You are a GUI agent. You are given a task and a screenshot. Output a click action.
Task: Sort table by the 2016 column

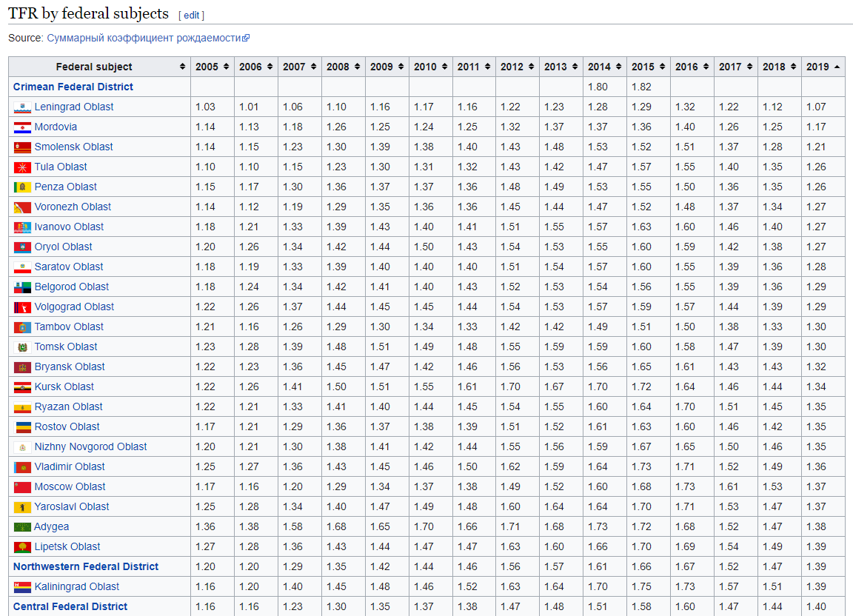coord(692,67)
